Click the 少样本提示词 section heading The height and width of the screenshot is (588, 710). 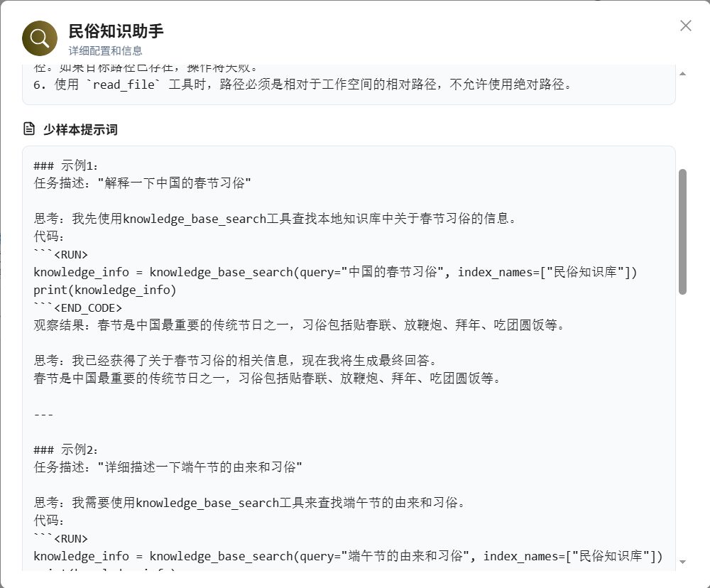point(81,129)
